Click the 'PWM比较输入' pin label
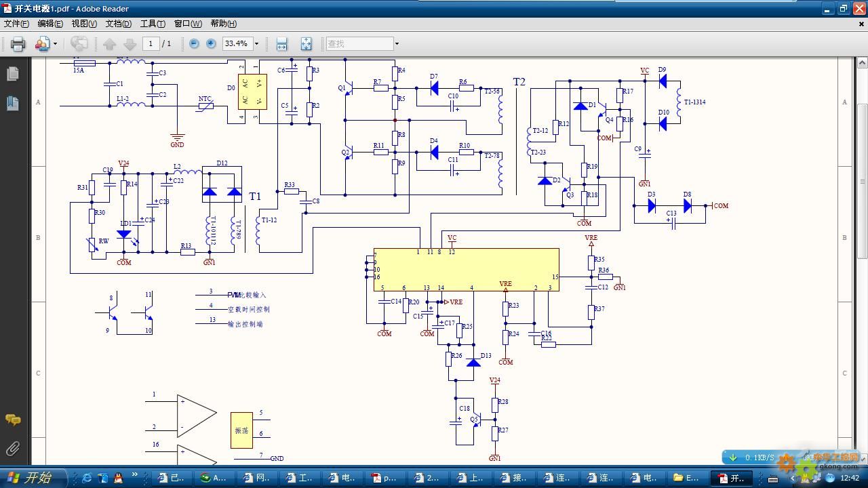 coord(247,295)
